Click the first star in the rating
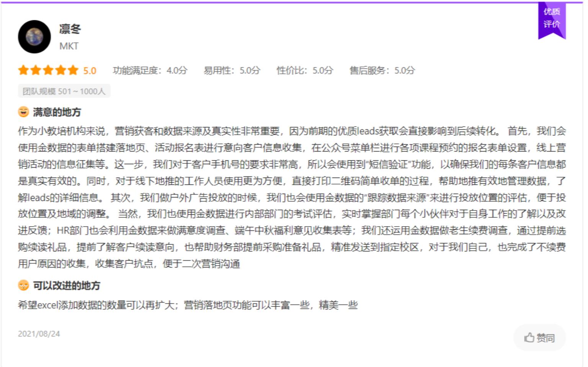This screenshot has width=588, height=367. [24, 70]
